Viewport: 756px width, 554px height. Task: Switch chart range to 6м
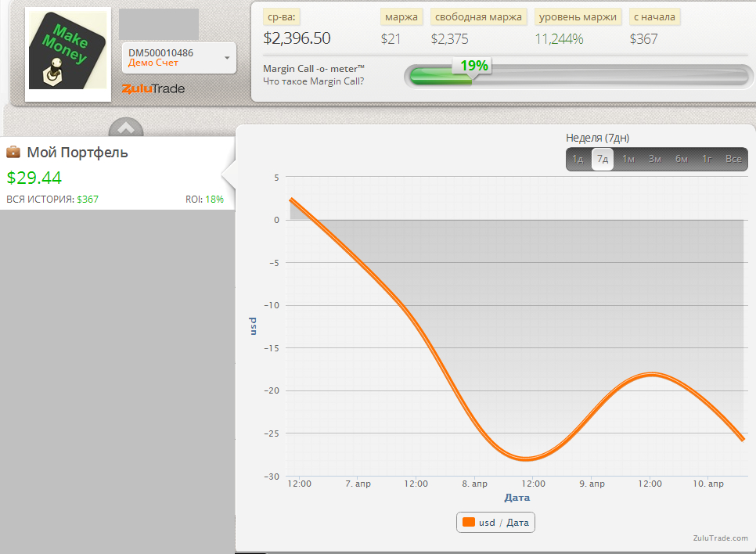tap(682, 159)
